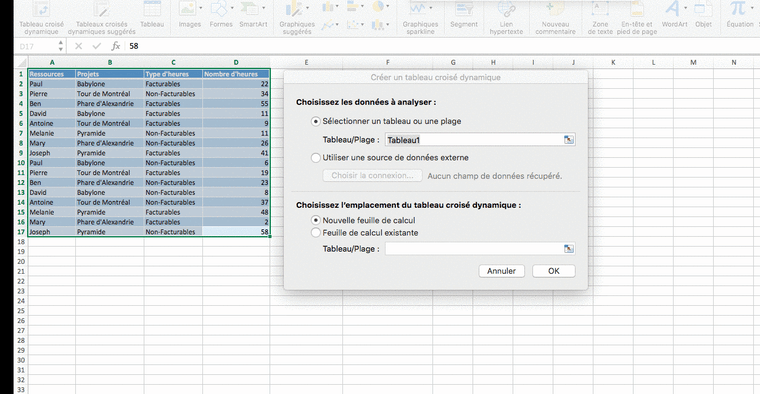
Task: Open Tableaux croisés dynamiques suggérés
Action: [x=102, y=17]
